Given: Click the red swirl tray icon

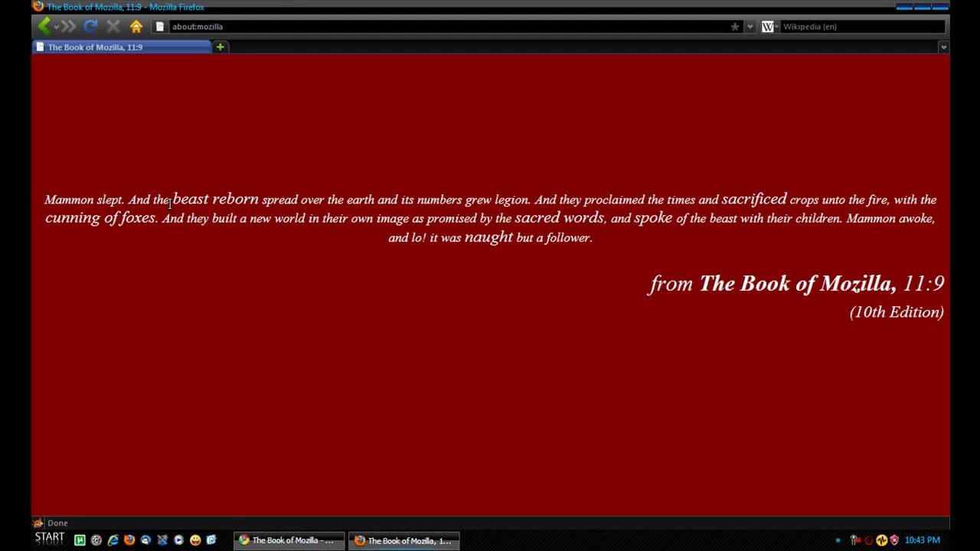Looking at the screenshot, I should (869, 540).
